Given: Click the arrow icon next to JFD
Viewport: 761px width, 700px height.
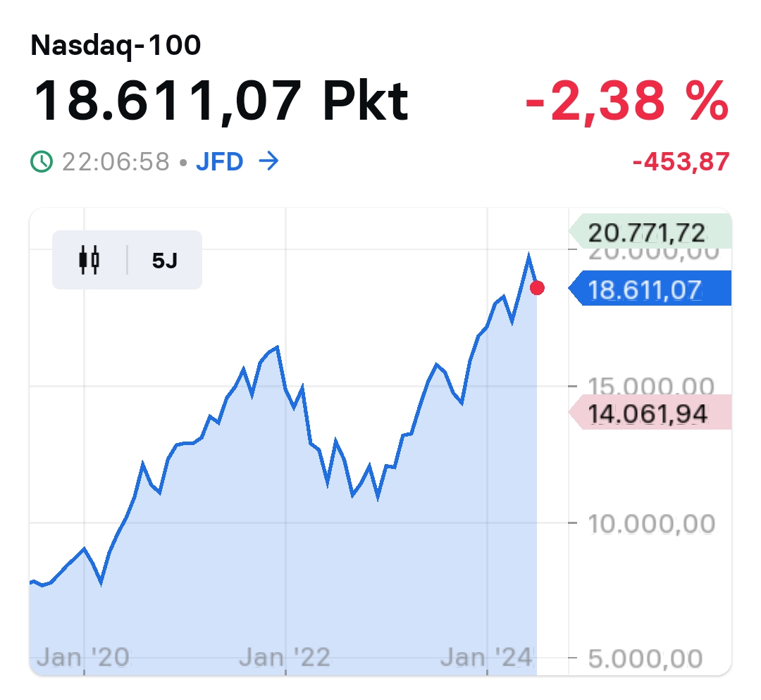Looking at the screenshot, I should (268, 162).
